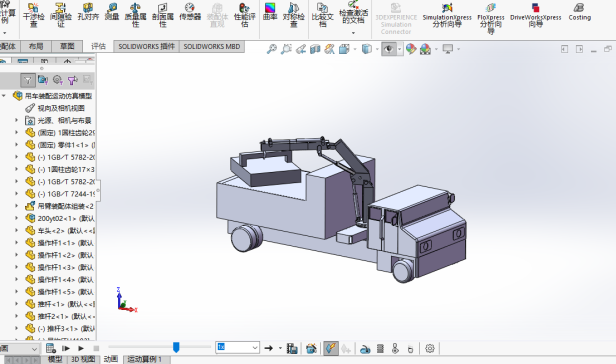Image resolution: width=616 pixels, height=364 pixels.
Task: Collapse the 吊车装配运动仿真模型 root node
Action: click(x=4, y=96)
